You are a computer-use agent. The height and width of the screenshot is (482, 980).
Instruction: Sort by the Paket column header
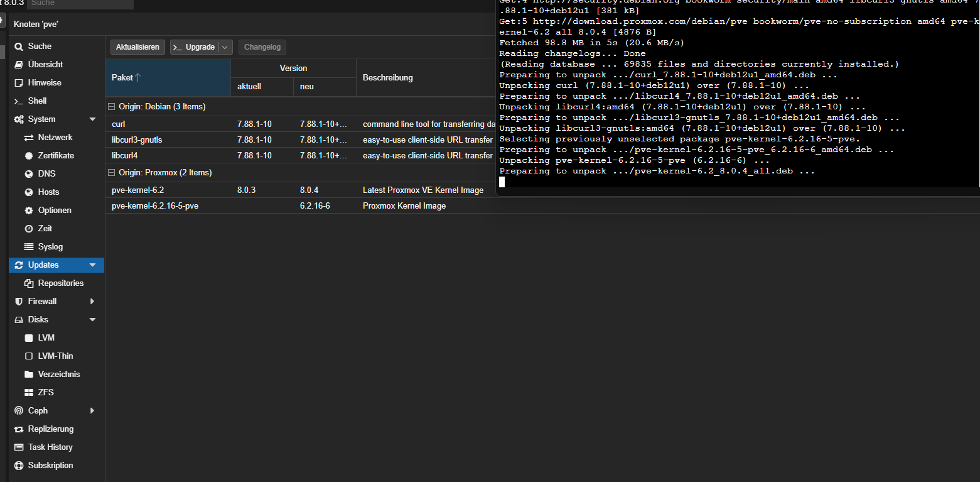click(x=168, y=78)
